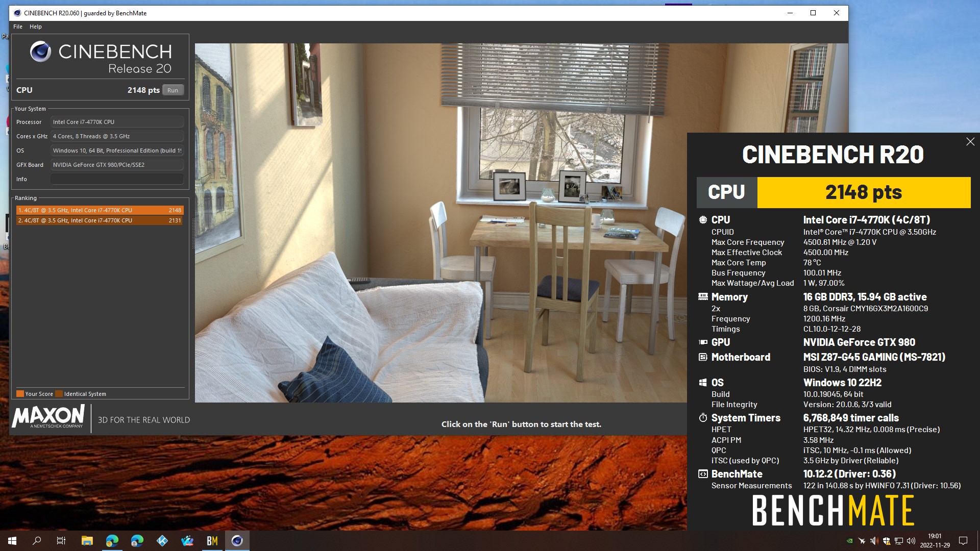Click the NVIDIA GeForce GTX 980 GPU text
The height and width of the screenshot is (551, 980).
pos(860,342)
